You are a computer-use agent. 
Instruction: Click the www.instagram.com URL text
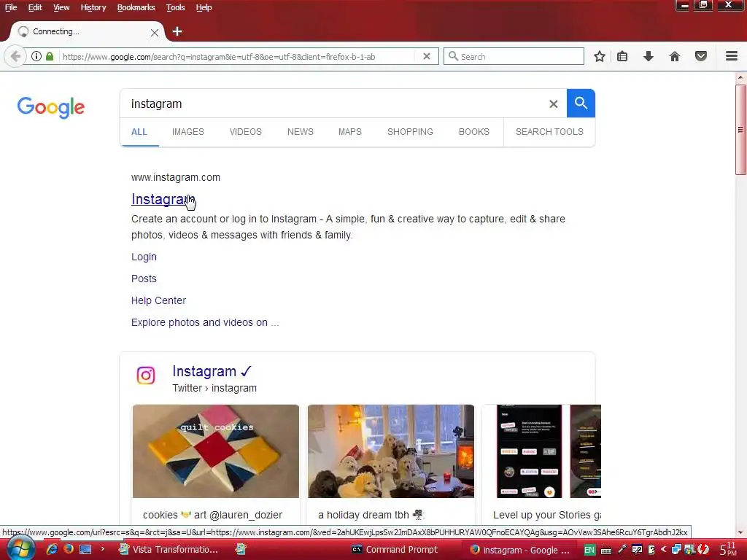175,177
